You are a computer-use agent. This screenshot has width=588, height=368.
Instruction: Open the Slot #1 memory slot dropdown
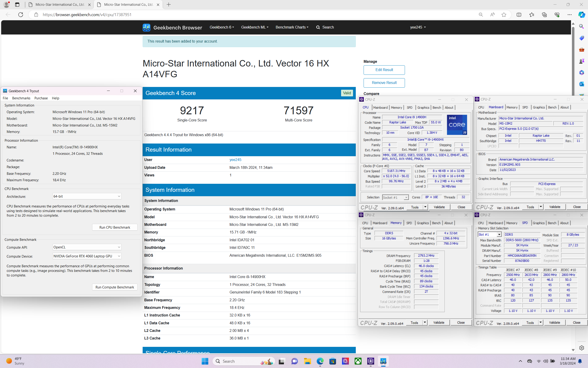pos(490,234)
